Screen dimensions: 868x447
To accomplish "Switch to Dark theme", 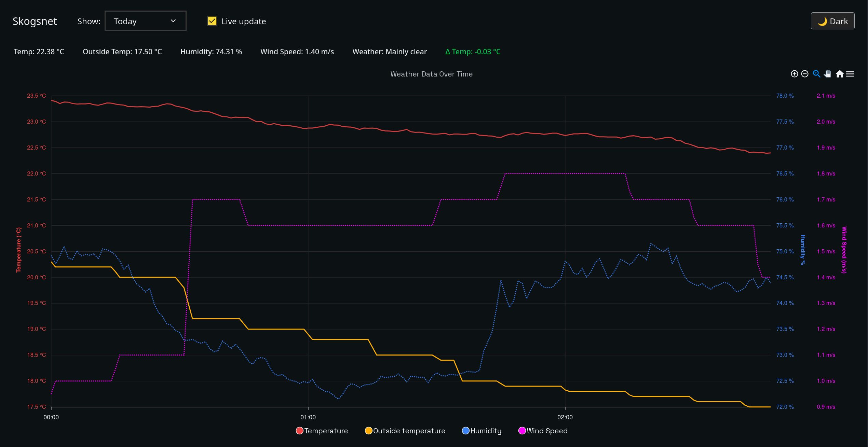I will pyautogui.click(x=832, y=21).
